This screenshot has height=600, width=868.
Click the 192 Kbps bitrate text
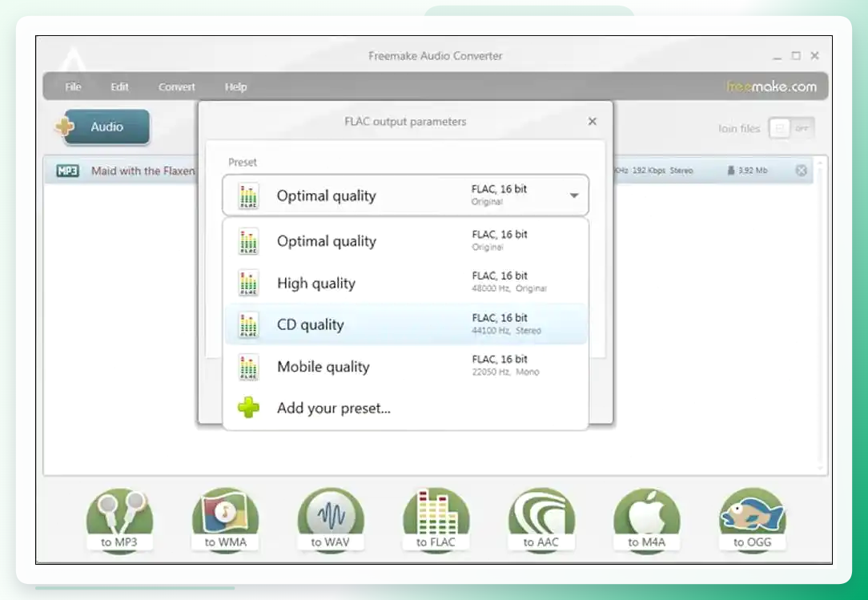pyautogui.click(x=649, y=171)
